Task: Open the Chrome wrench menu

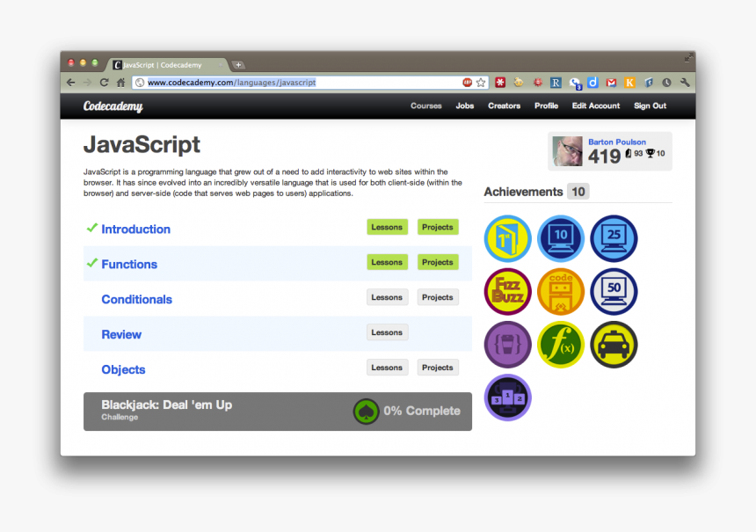Action: (x=685, y=83)
